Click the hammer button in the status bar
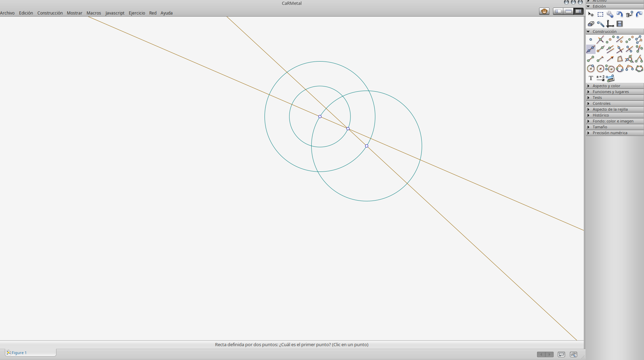The height and width of the screenshot is (360, 644). [573, 354]
